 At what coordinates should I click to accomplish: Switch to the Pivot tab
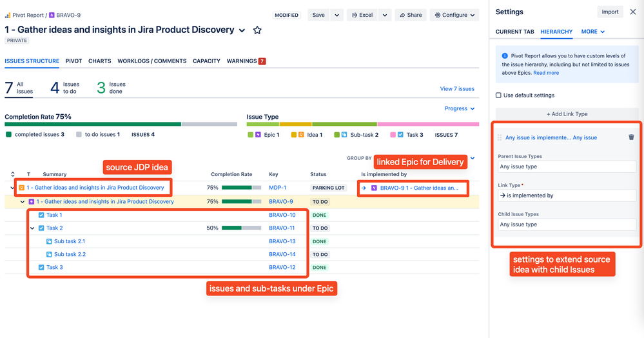click(73, 61)
